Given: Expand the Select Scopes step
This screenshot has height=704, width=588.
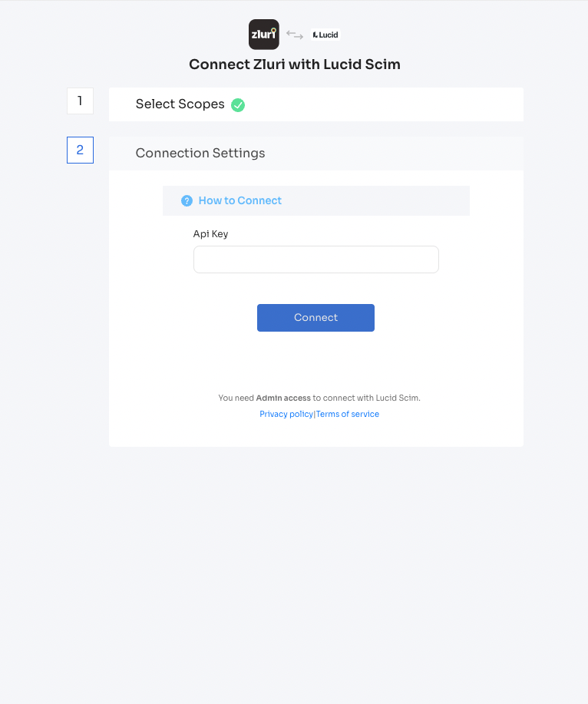Looking at the screenshot, I should click(x=316, y=104).
